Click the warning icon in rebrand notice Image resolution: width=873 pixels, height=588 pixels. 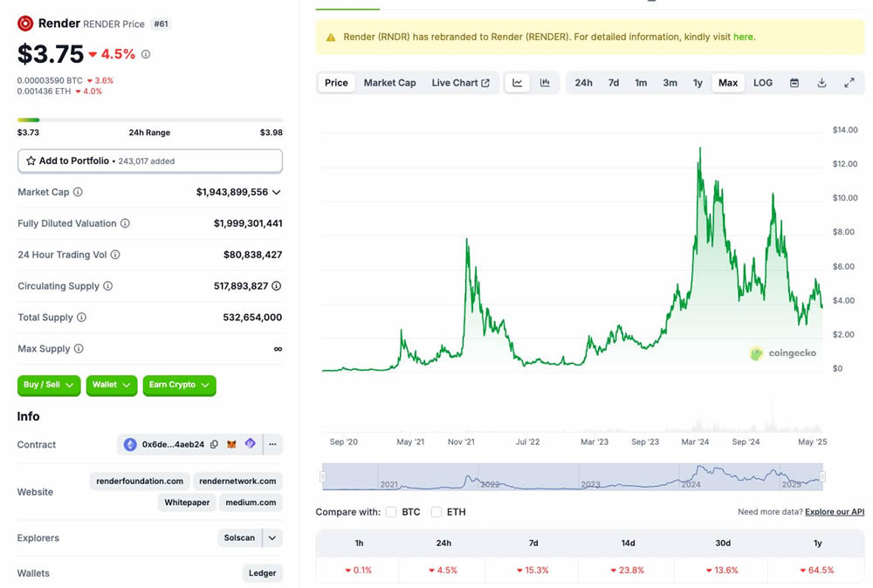coord(331,38)
